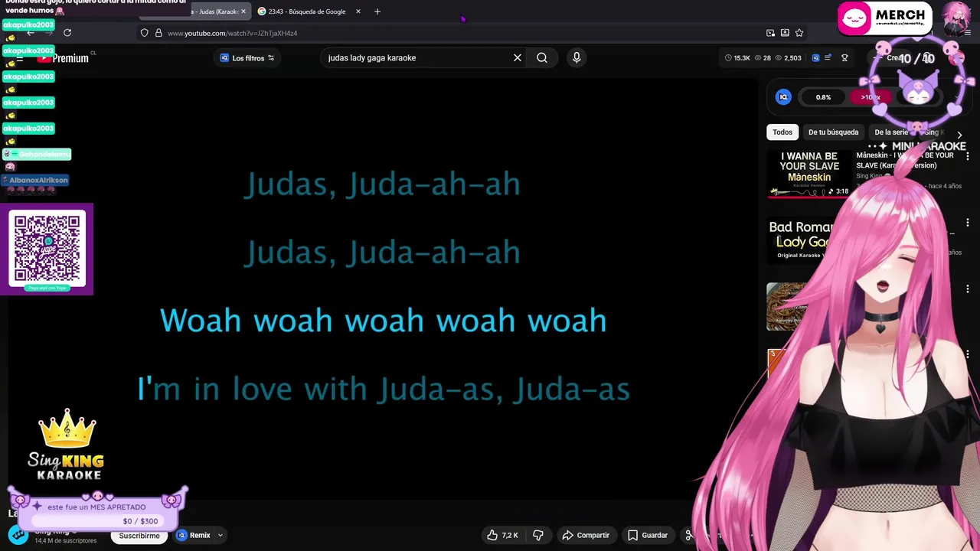Open the Sing King channel avatar

click(18, 535)
